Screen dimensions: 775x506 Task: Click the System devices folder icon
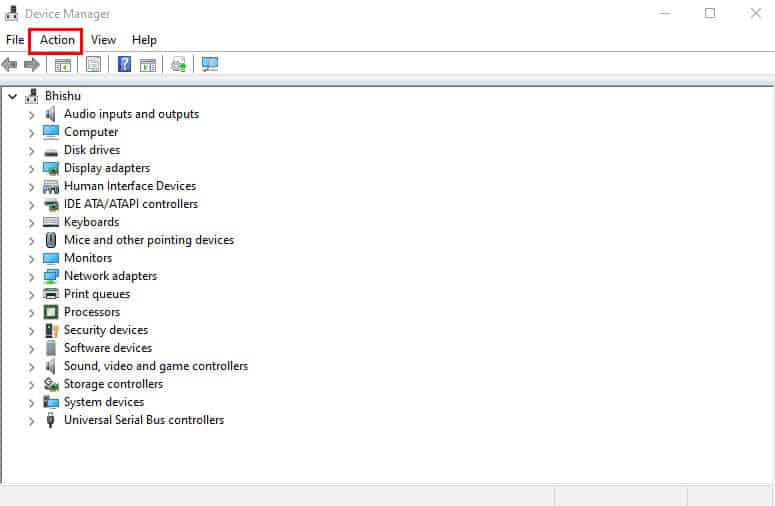click(x=51, y=402)
